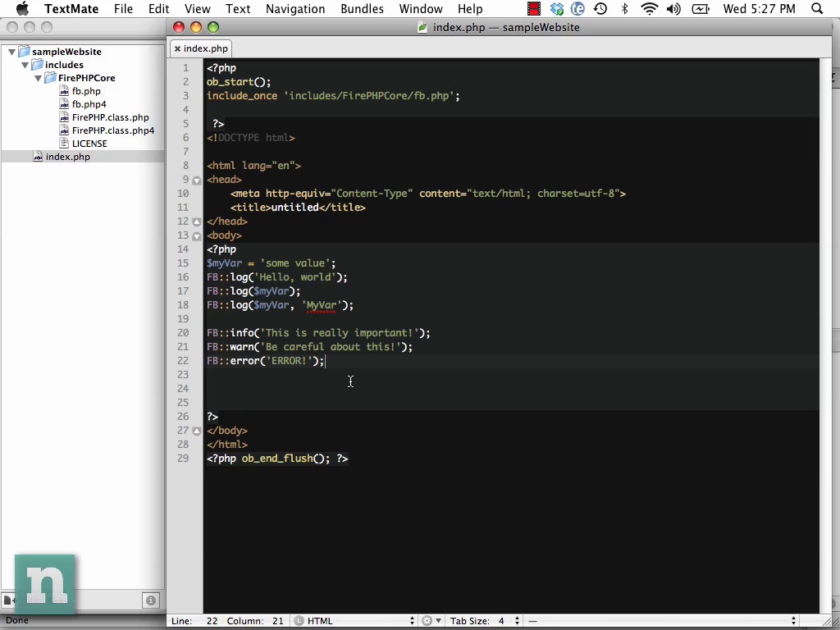Click the red filmstrip menu bar icon
The width and height of the screenshot is (840, 630).
(x=533, y=8)
